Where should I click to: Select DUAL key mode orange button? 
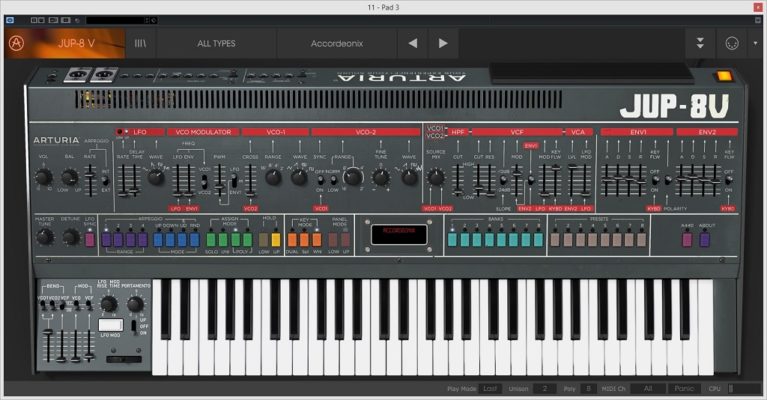click(292, 240)
